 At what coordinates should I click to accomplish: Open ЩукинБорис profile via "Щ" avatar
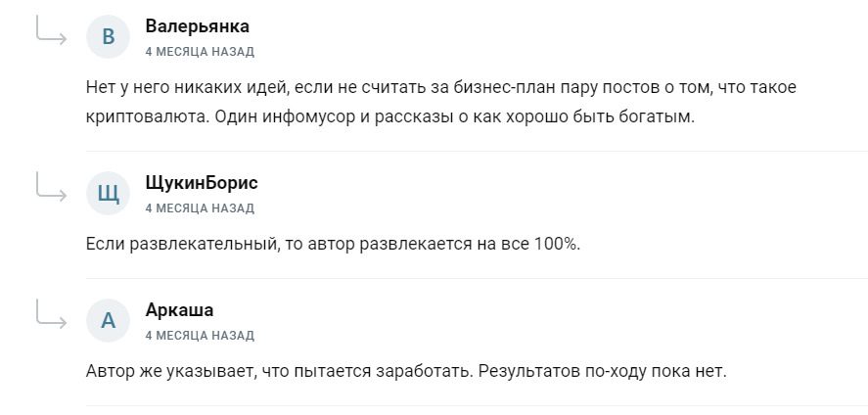pyautogui.click(x=109, y=195)
